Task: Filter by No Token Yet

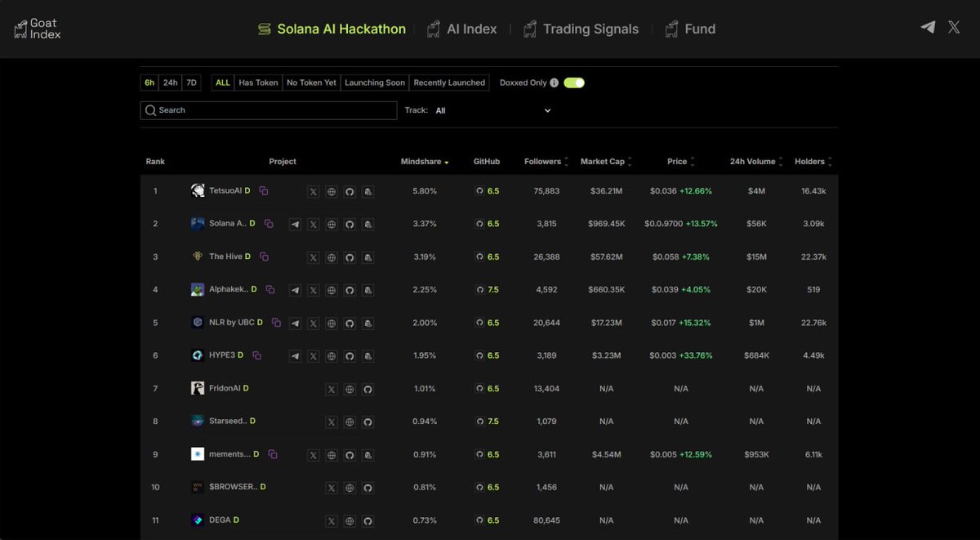Action: [x=311, y=83]
